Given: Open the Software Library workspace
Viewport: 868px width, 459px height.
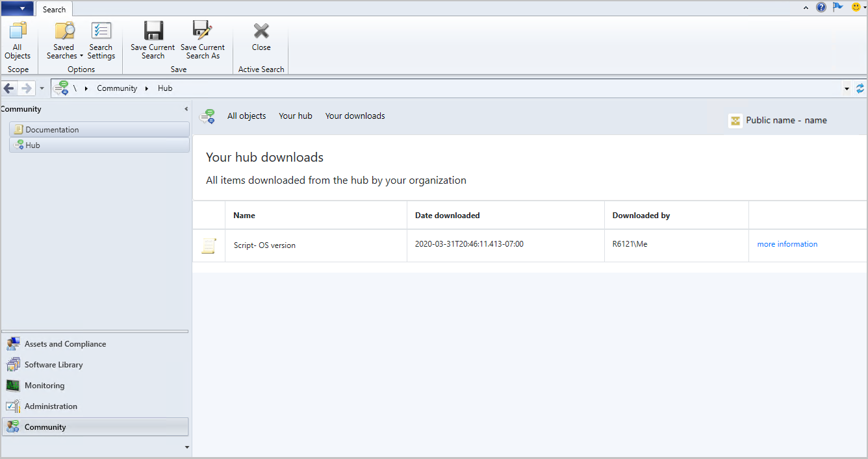Looking at the screenshot, I should [53, 365].
